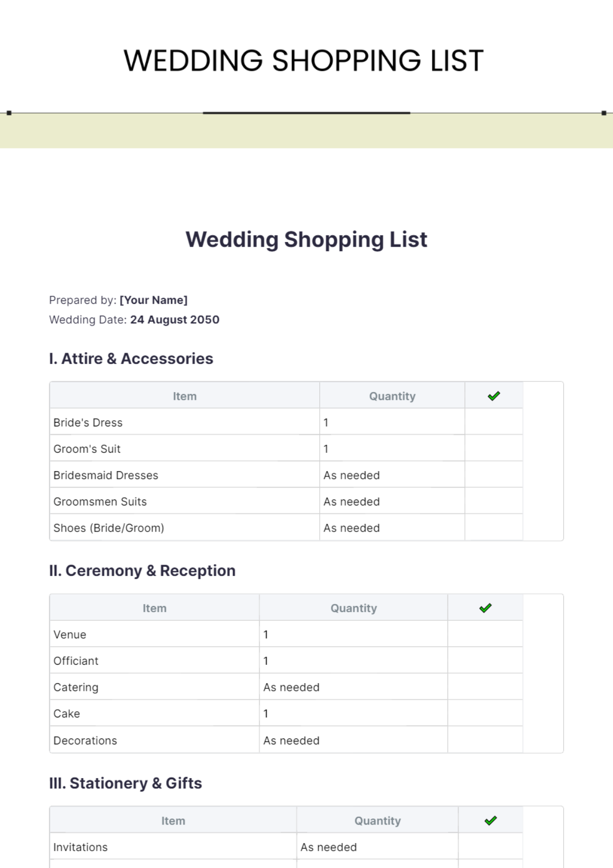This screenshot has width=613, height=868.
Task: Click the [Your Name] placeholder field
Action: pyautogui.click(x=154, y=300)
